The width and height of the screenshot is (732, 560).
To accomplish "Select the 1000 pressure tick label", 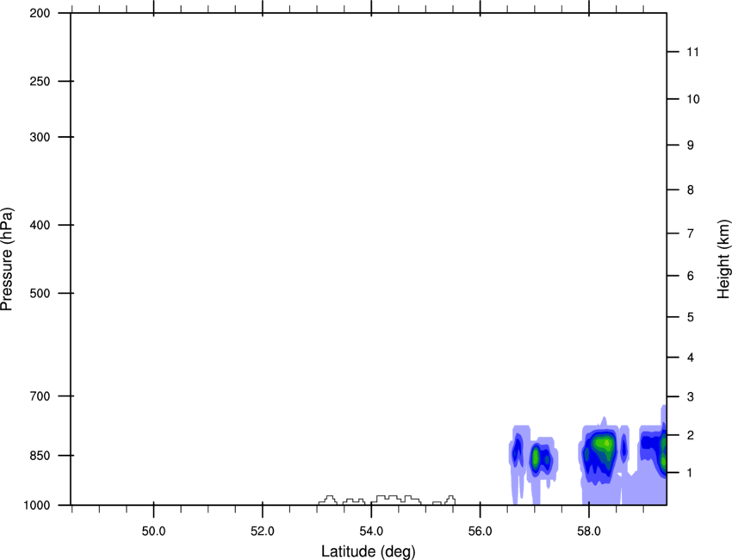I will click(36, 505).
